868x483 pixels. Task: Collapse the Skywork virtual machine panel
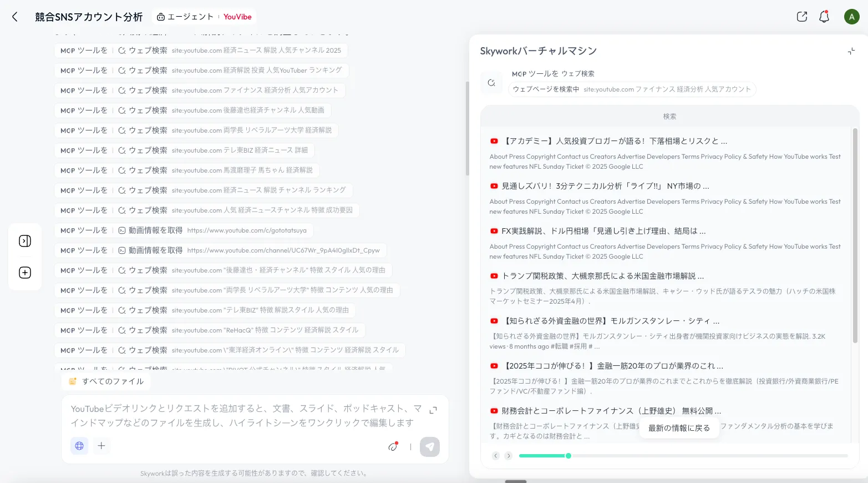coord(851,52)
